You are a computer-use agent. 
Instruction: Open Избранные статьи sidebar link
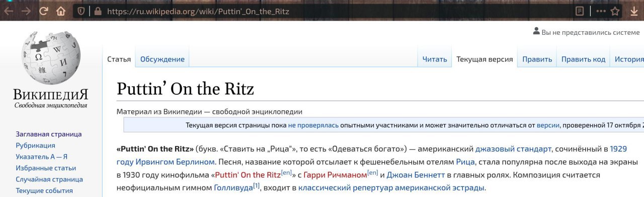coord(46,168)
